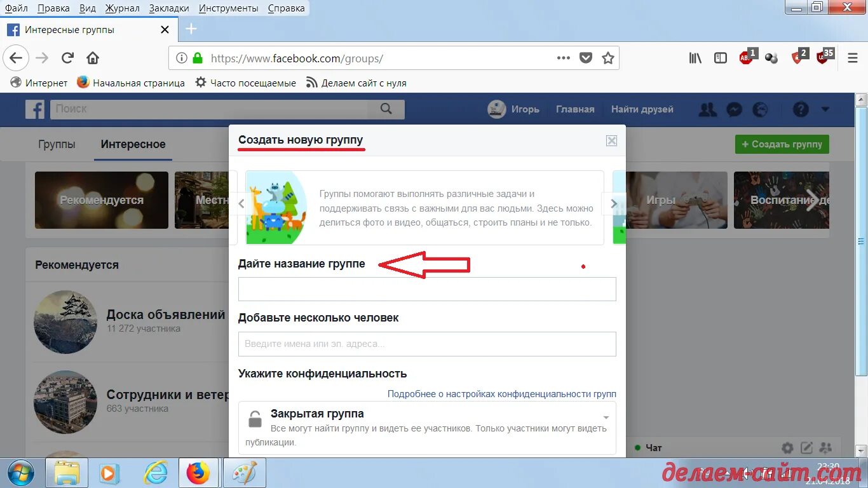Open the uBlock extension icon with 35 badge
This screenshot has height=488, width=868.
pyautogui.click(x=824, y=57)
